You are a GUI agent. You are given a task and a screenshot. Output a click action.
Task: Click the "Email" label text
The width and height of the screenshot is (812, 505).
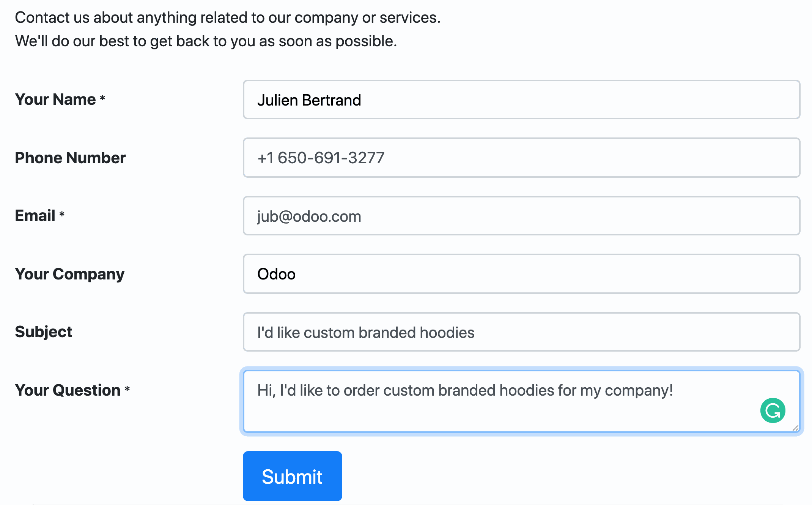[35, 216]
